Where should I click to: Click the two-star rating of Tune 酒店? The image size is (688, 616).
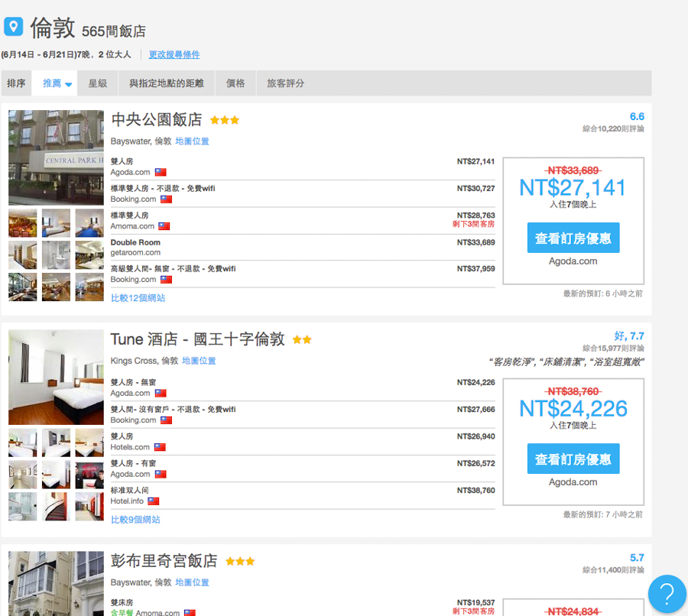coord(302,339)
